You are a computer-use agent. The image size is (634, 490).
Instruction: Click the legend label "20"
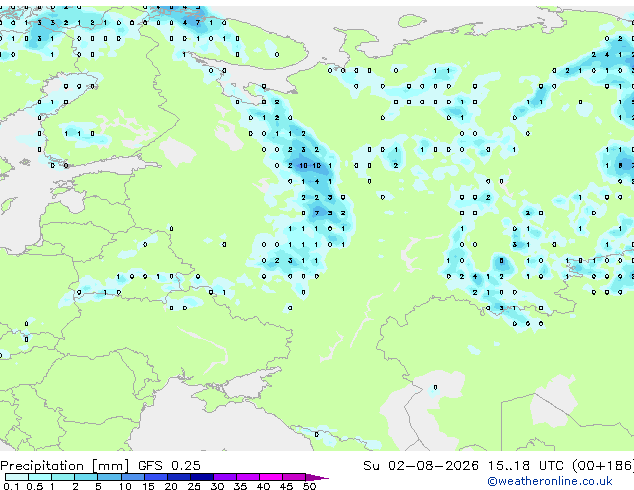tap(171, 486)
